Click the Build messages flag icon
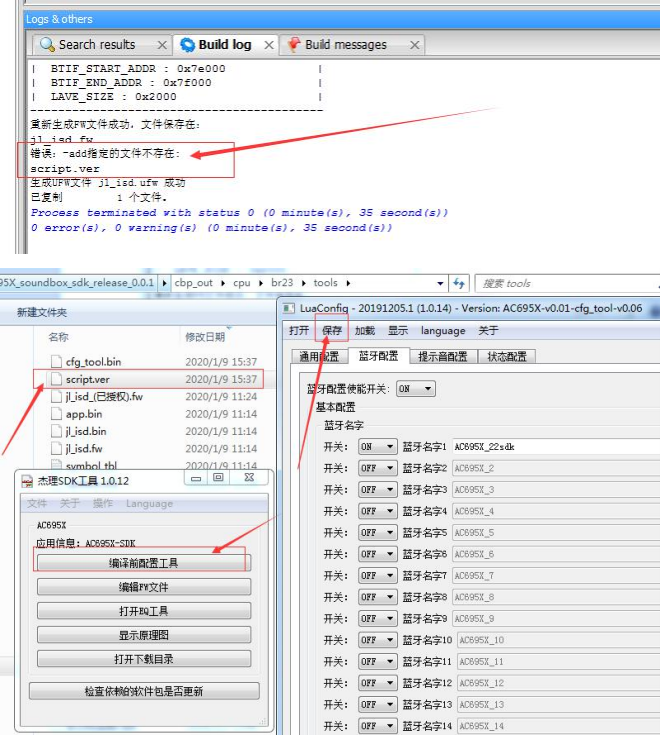 tap(294, 45)
